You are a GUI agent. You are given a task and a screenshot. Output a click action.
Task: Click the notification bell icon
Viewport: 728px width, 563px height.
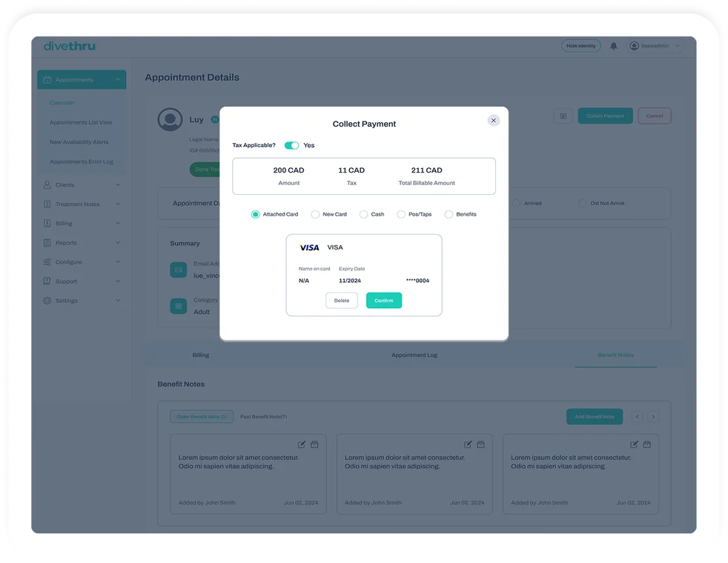click(x=613, y=46)
